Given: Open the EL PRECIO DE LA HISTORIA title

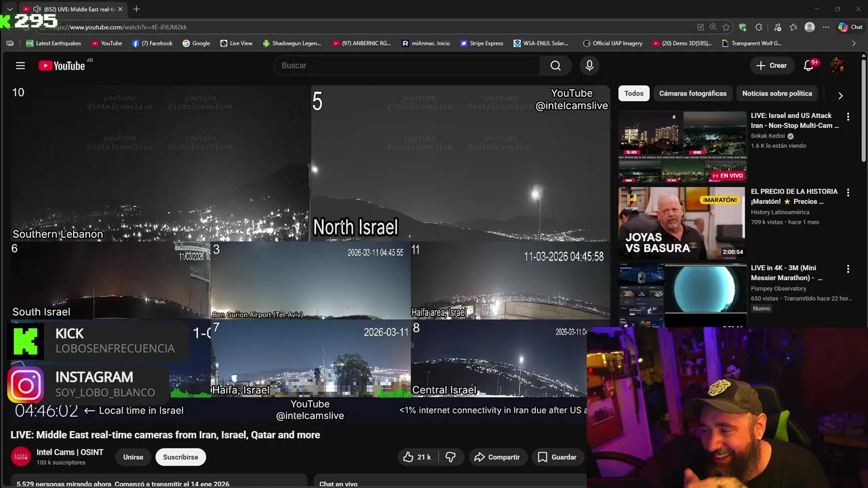Looking at the screenshot, I should (x=794, y=197).
